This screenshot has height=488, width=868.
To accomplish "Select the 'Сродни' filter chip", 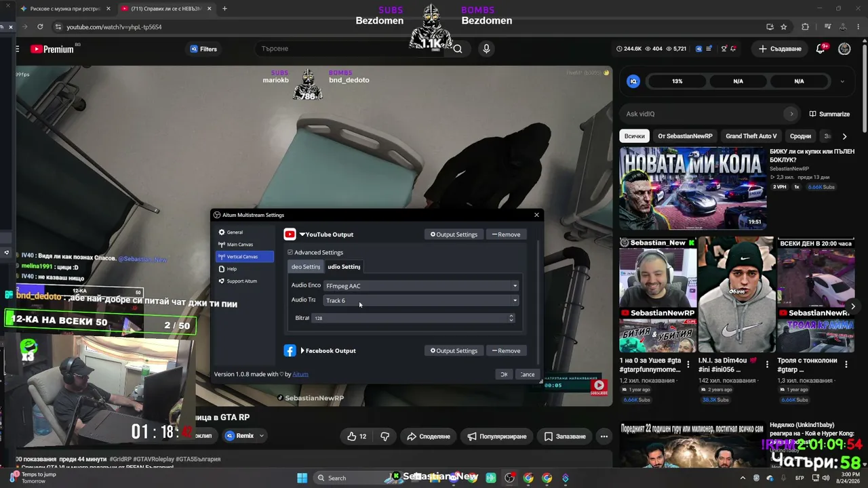I will pos(800,136).
